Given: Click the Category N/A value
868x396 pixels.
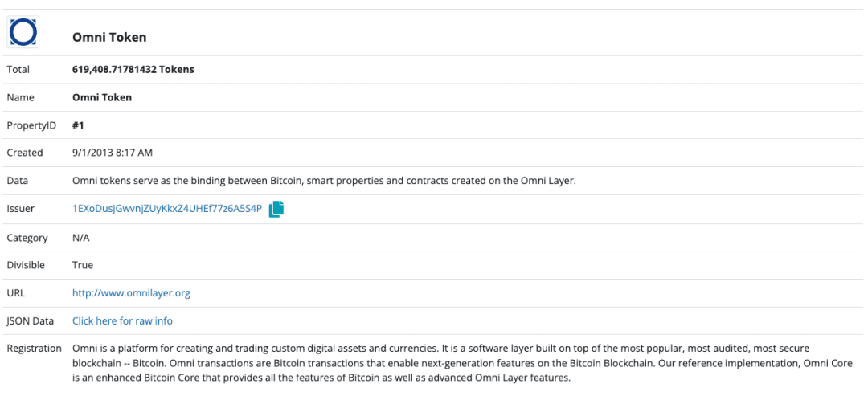Looking at the screenshot, I should tap(81, 238).
